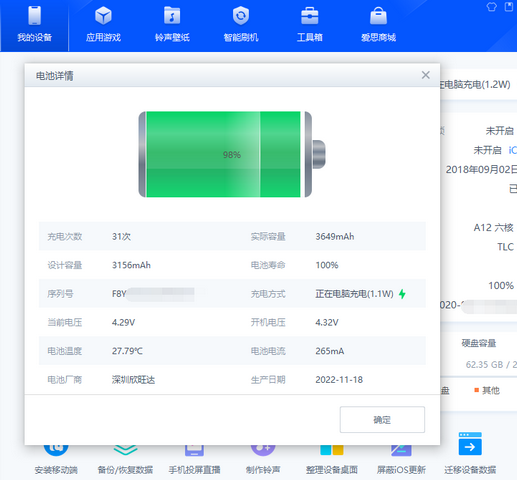Click the 电池厂商 label
The width and height of the screenshot is (517, 480).
65,380
